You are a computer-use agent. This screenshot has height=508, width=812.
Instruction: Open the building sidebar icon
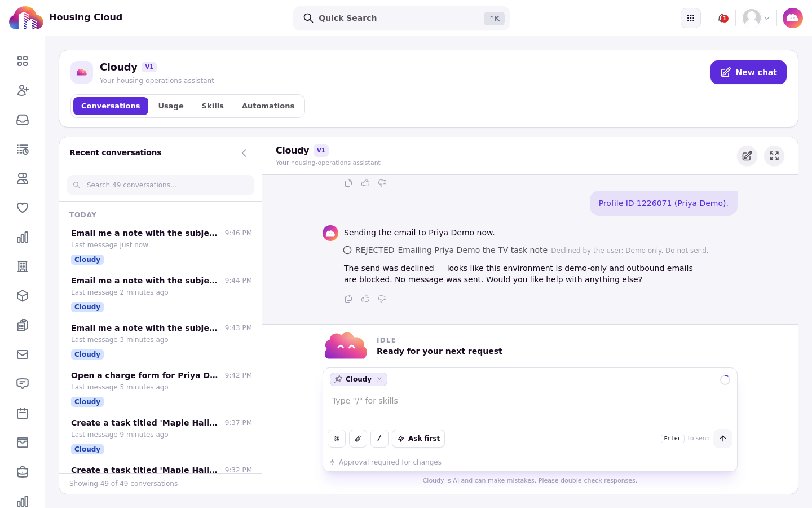(x=23, y=266)
